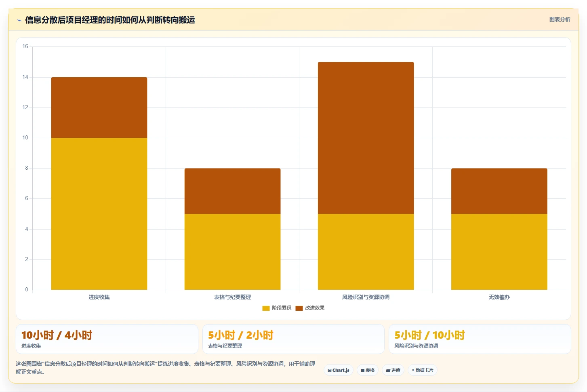587x392 pixels.
Task: Click the Chart.js tag chip
Action: pyautogui.click(x=339, y=370)
